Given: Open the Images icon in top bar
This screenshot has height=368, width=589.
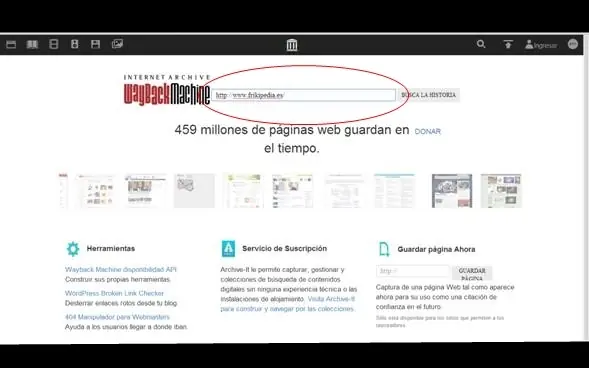Looking at the screenshot, I should pos(117,44).
